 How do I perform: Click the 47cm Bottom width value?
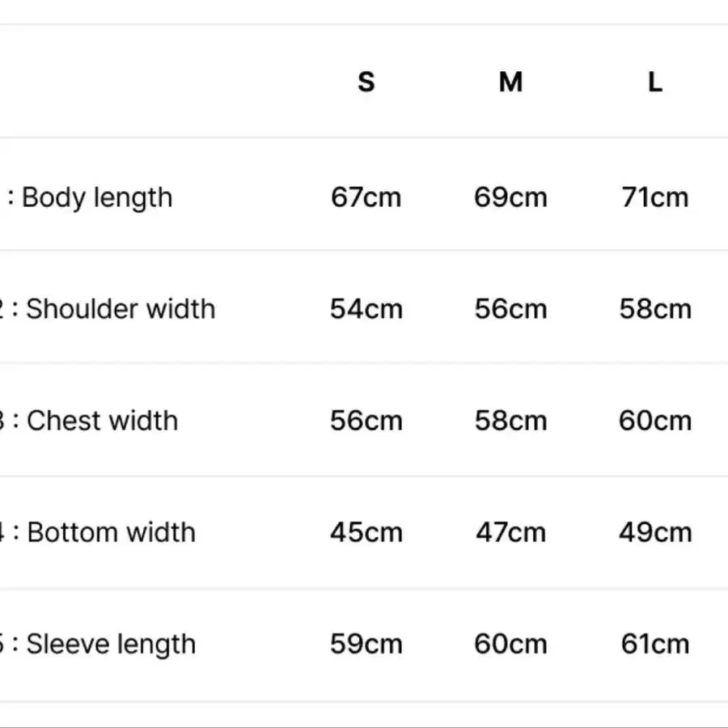(x=510, y=532)
